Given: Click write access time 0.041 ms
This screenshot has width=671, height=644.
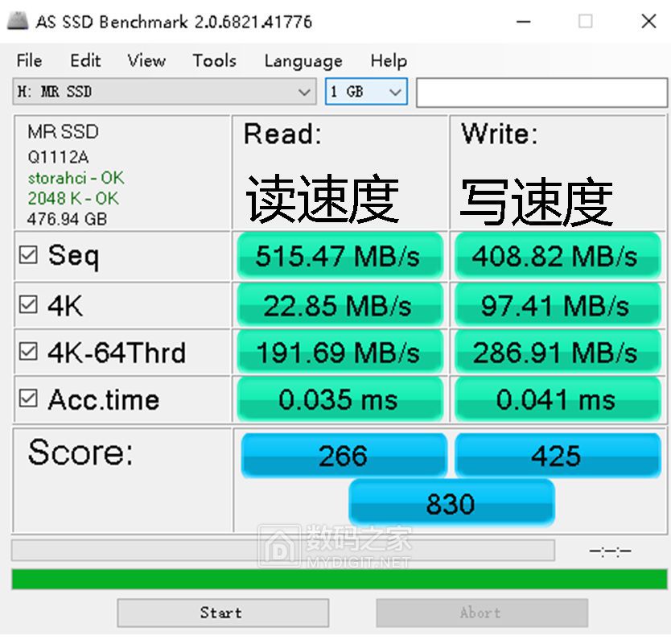Looking at the screenshot, I should pos(558,398).
